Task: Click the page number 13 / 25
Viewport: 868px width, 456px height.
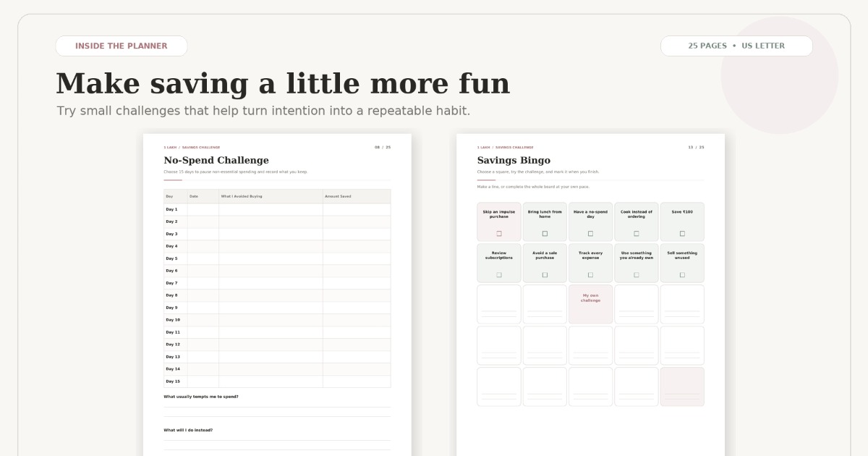Action: tap(696, 147)
